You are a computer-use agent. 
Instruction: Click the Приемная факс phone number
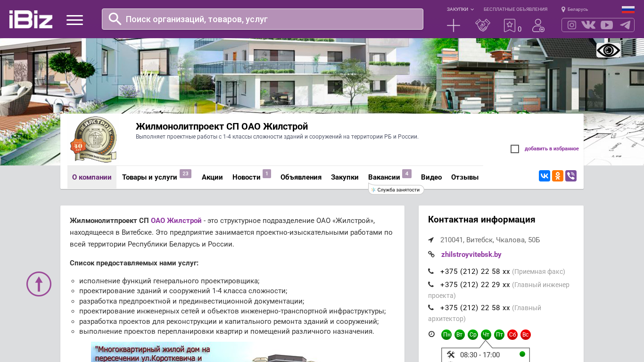475,271
